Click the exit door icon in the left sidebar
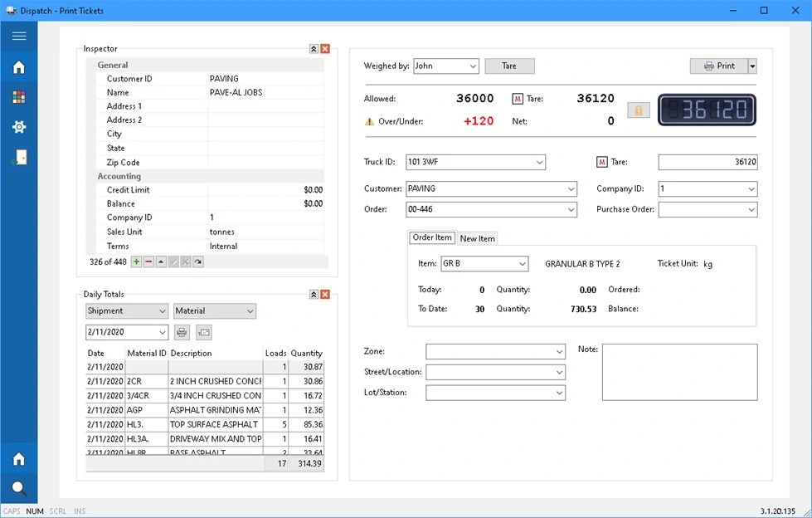812x518 pixels. pyautogui.click(x=18, y=157)
